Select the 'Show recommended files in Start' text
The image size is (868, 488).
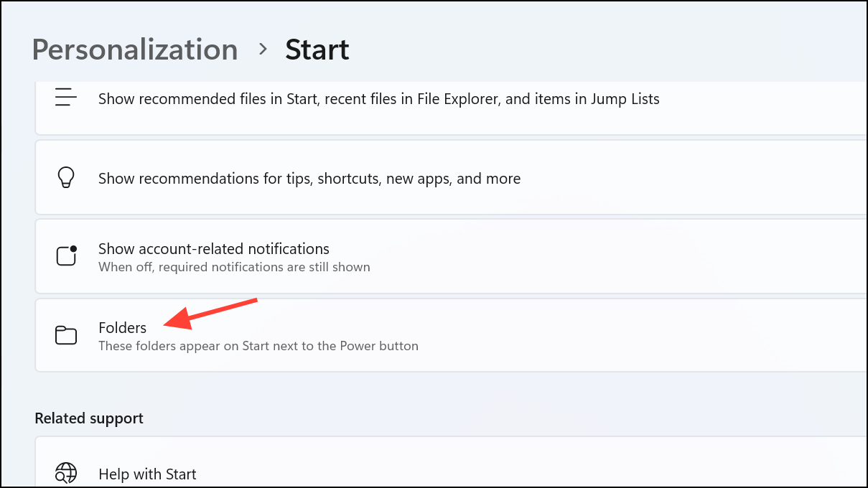click(378, 99)
